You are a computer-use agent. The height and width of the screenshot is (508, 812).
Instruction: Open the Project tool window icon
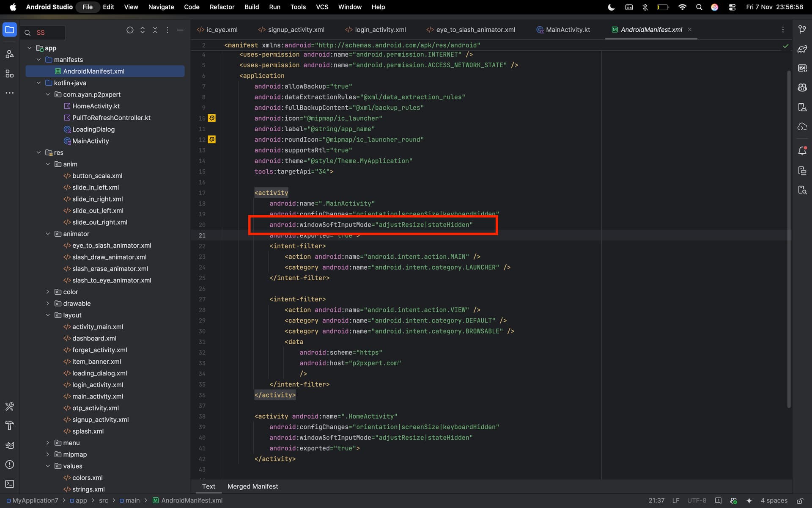point(9,30)
